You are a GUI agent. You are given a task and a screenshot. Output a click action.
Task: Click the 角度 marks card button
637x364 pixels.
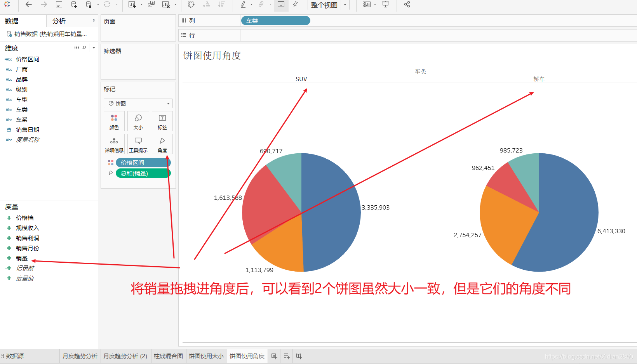point(162,144)
